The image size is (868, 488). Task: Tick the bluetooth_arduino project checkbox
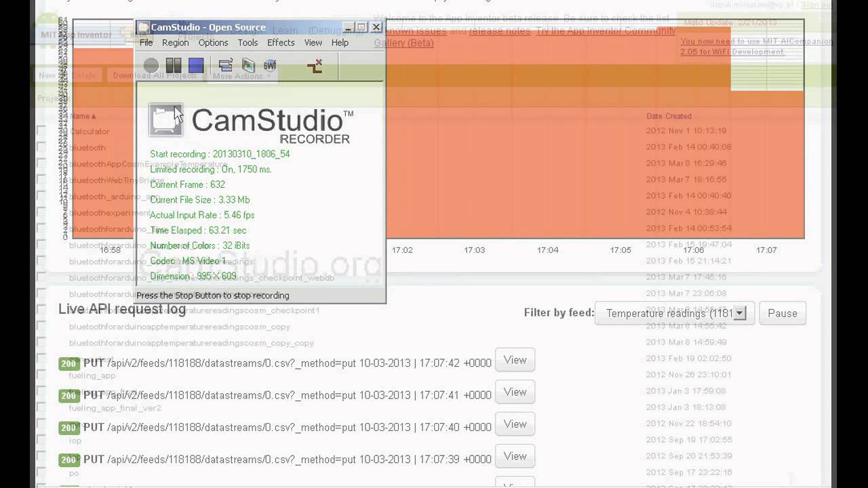pyautogui.click(x=41, y=195)
